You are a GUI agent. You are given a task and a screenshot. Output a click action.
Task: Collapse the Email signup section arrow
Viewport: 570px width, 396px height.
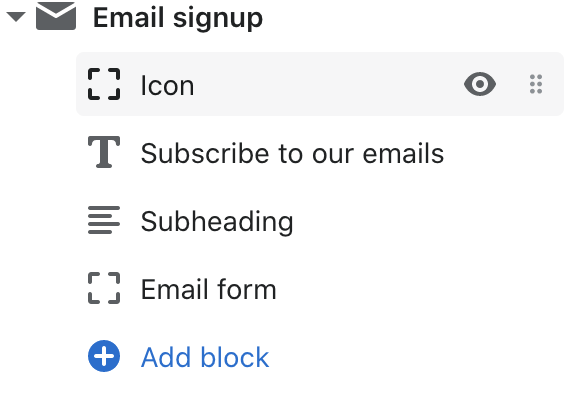coord(16,17)
